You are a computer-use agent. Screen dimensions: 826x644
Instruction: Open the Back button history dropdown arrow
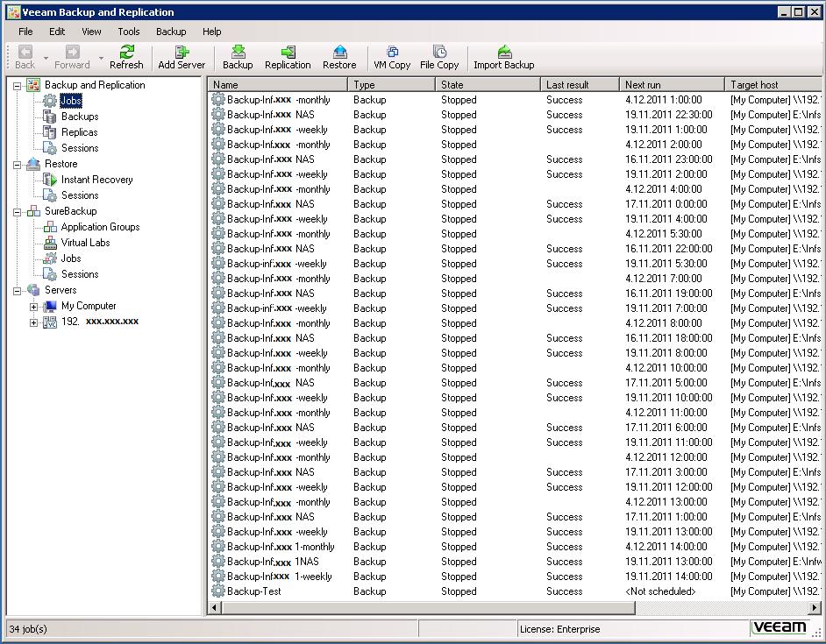tap(46, 58)
